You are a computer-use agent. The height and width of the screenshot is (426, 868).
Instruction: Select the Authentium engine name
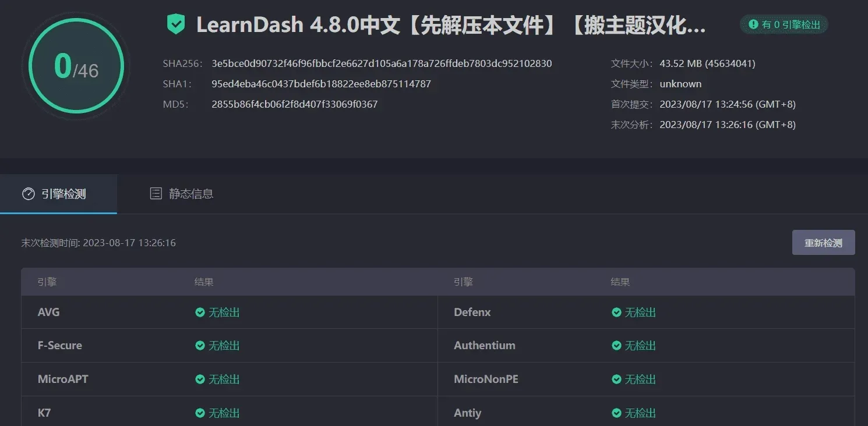click(x=485, y=345)
